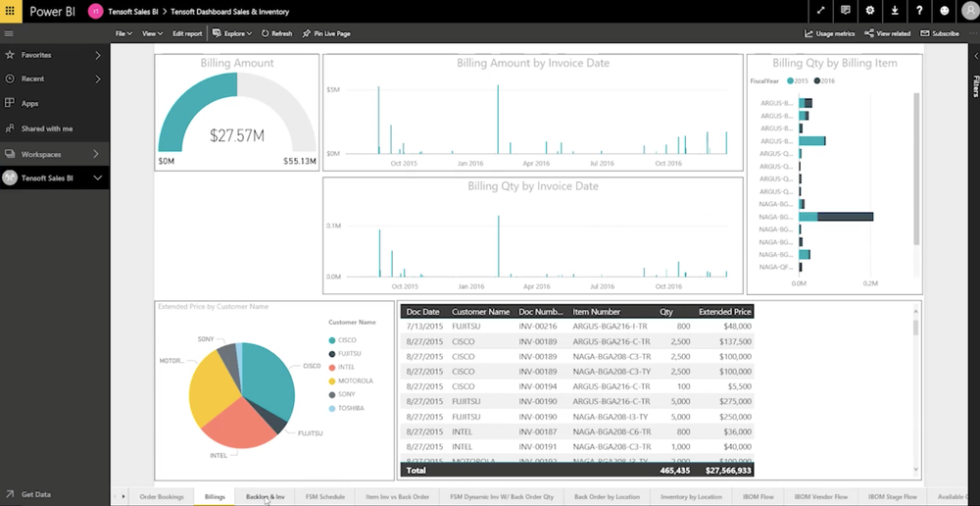Select the Billings tab
The image size is (980, 506).
[215, 496]
